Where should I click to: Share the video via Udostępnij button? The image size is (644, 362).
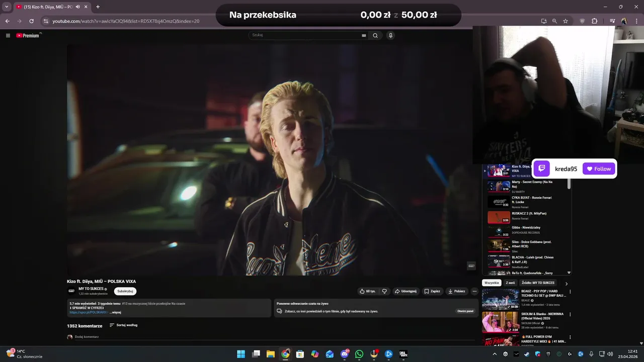(x=406, y=291)
